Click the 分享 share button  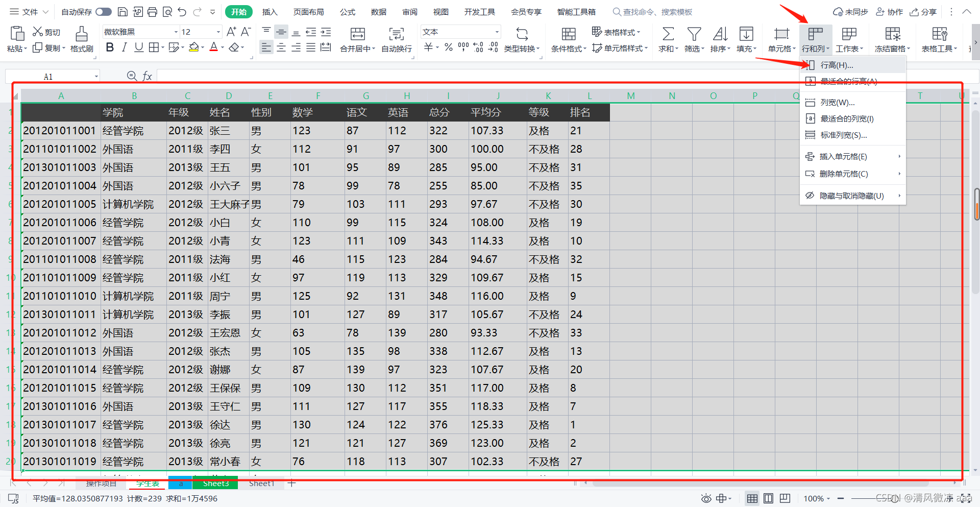pos(923,12)
